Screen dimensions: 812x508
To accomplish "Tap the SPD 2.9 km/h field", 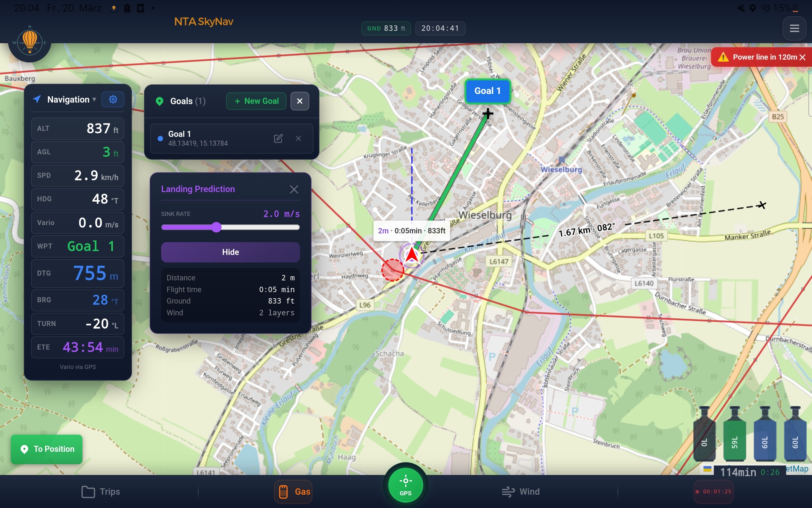I will point(77,176).
